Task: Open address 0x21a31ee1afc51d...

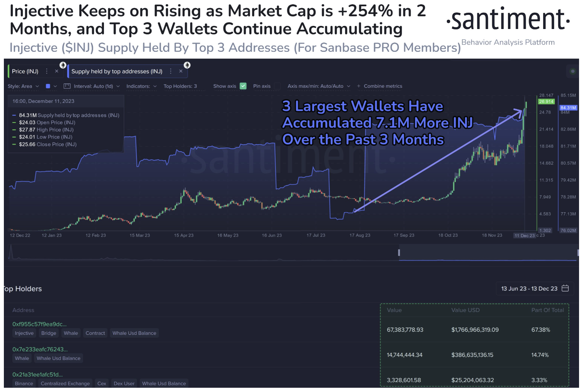Action: tap(37, 374)
